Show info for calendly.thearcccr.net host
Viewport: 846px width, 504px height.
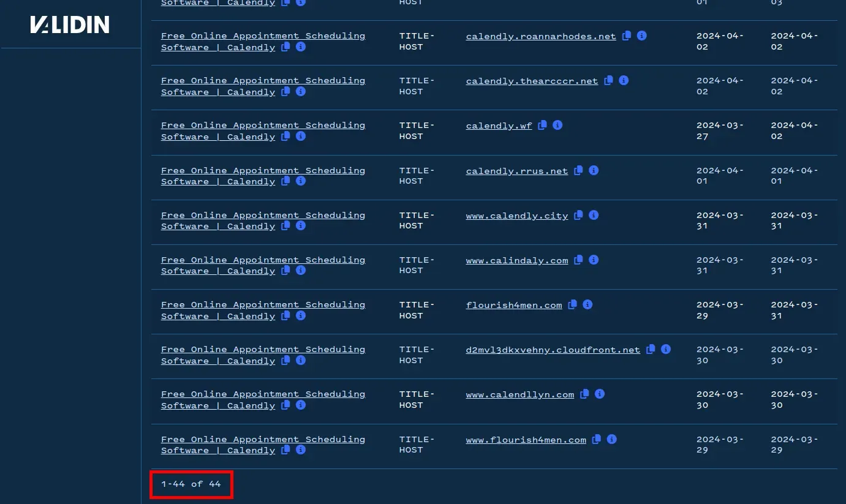[x=623, y=80]
